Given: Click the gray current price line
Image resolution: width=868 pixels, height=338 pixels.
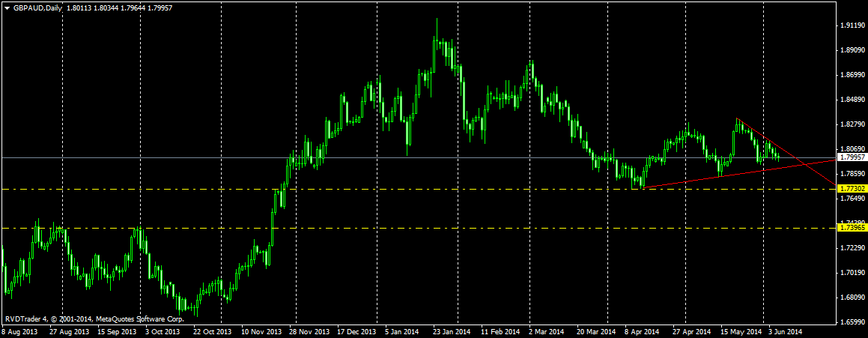Looking at the screenshot, I should pos(418,157).
